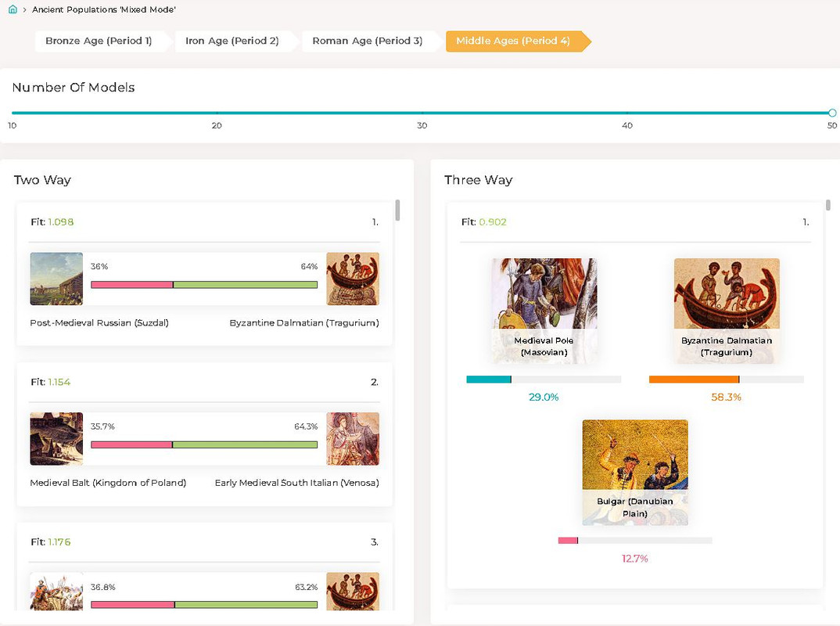Go to home via breadcrumb house icon

[x=13, y=9]
